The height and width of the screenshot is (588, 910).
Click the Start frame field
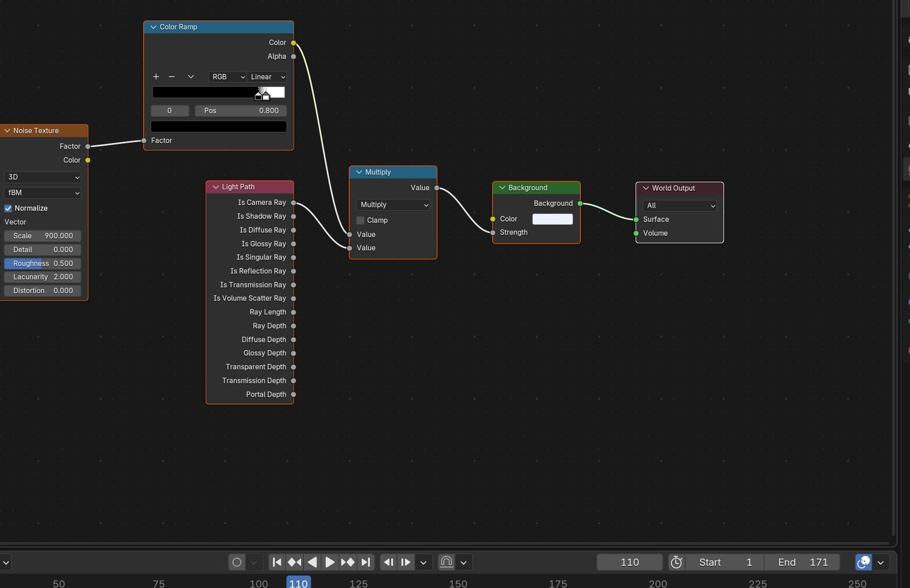[x=724, y=562]
